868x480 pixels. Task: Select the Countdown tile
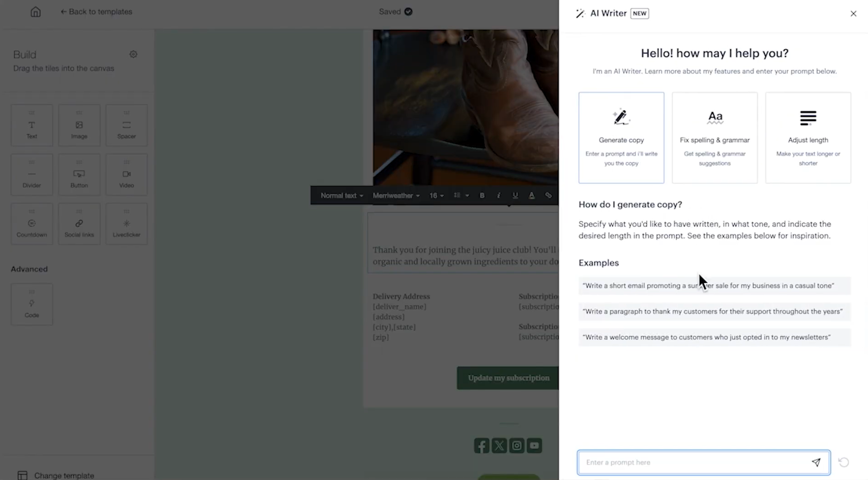tap(32, 224)
